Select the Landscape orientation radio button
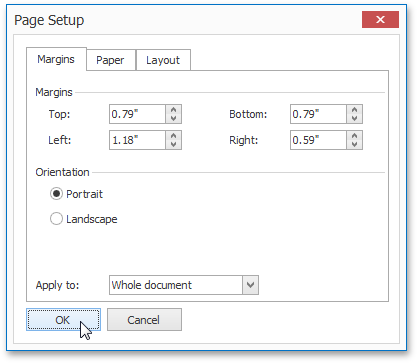Screen dimensions: 417x363 pyautogui.click(x=56, y=219)
